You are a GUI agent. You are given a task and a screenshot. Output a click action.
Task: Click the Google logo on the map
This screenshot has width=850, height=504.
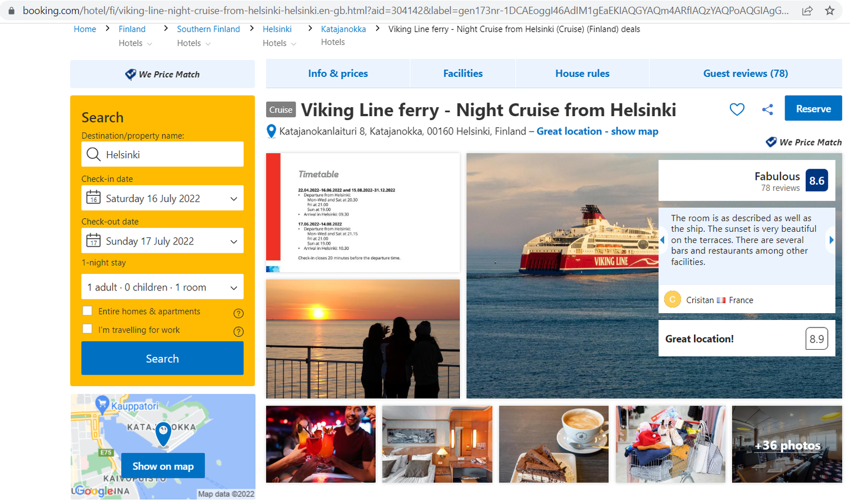(x=94, y=490)
